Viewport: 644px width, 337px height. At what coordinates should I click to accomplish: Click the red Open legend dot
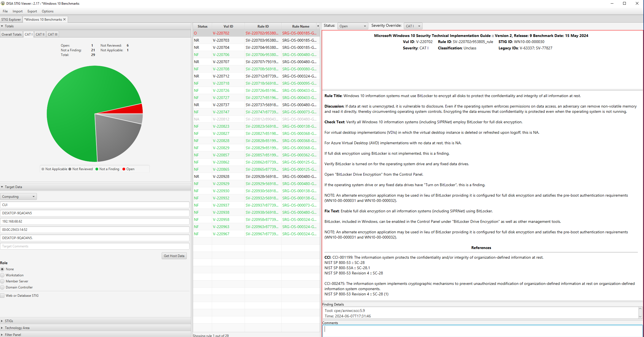click(x=124, y=169)
